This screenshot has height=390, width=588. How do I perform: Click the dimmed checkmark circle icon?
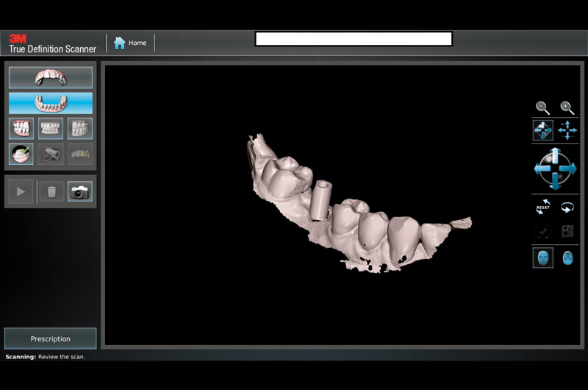[x=542, y=231]
